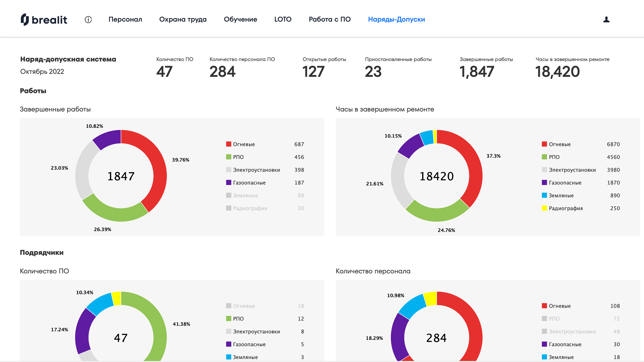The height and width of the screenshot is (362, 644).
Task: Toggle Газоопасные legend in hours chart
Action: [565, 183]
